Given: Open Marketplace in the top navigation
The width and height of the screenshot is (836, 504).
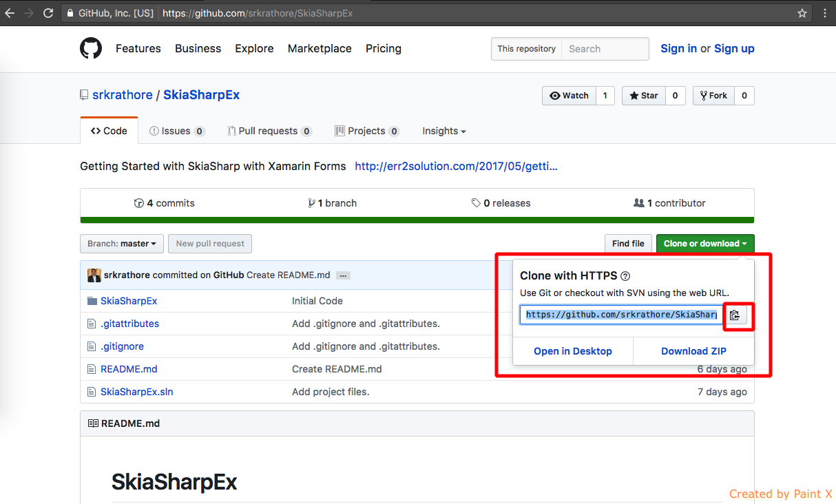Looking at the screenshot, I should (x=320, y=48).
